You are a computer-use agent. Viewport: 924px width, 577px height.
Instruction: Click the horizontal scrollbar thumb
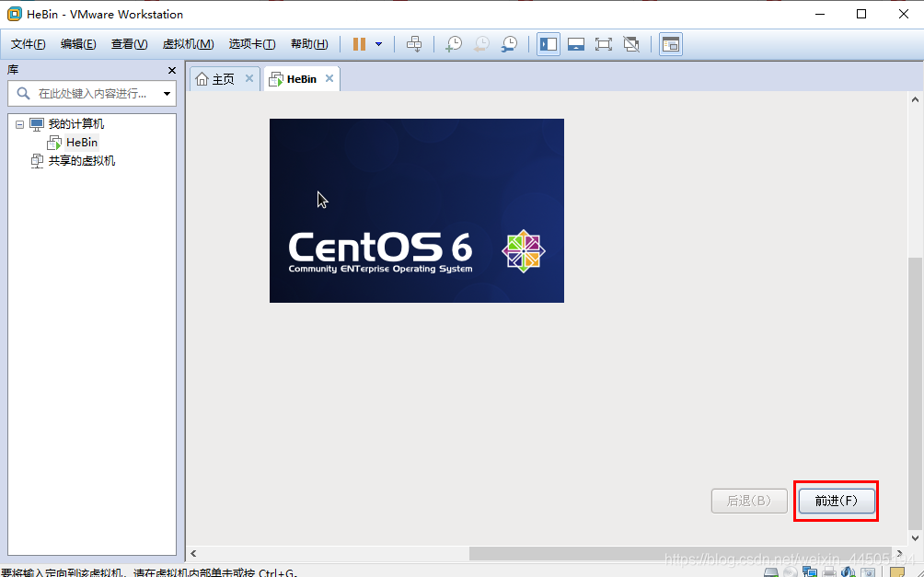pyautogui.click(x=680, y=553)
